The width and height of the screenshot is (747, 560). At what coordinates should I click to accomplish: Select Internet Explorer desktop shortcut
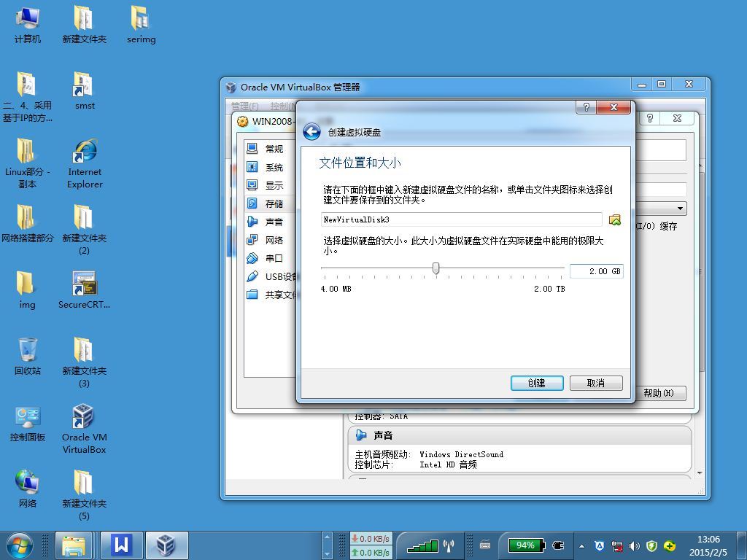85,163
